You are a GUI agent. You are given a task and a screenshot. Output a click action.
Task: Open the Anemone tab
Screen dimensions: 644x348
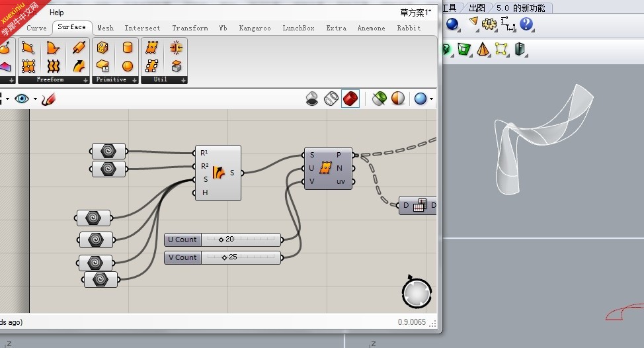click(372, 28)
